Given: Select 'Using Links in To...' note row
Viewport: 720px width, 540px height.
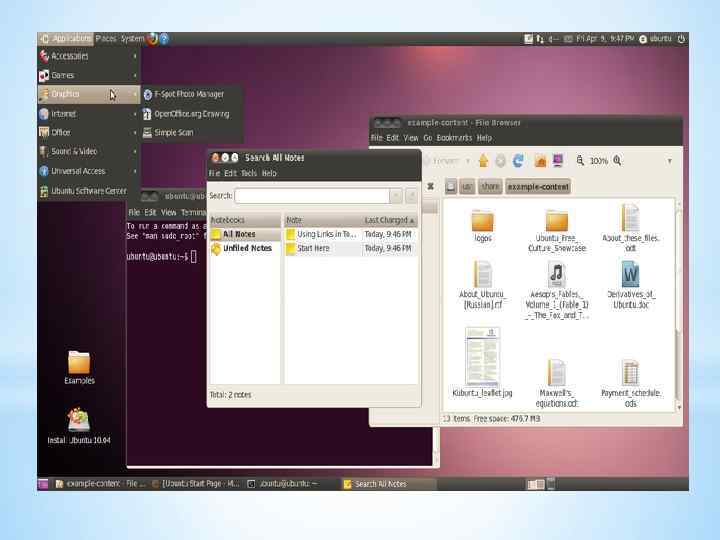Looking at the screenshot, I should click(x=351, y=234).
